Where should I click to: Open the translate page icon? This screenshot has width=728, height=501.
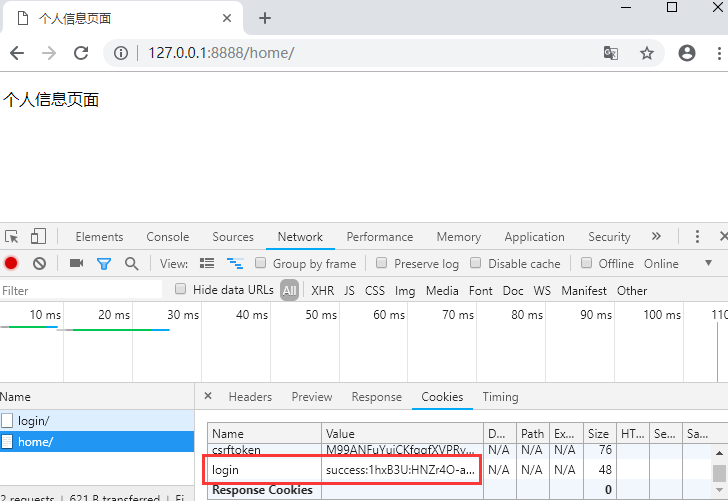coord(611,53)
